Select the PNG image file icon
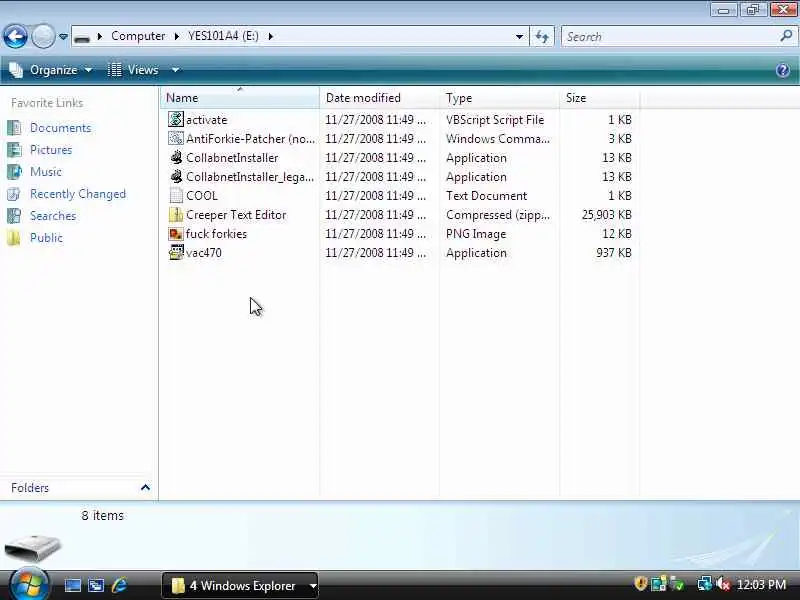 [x=176, y=234]
